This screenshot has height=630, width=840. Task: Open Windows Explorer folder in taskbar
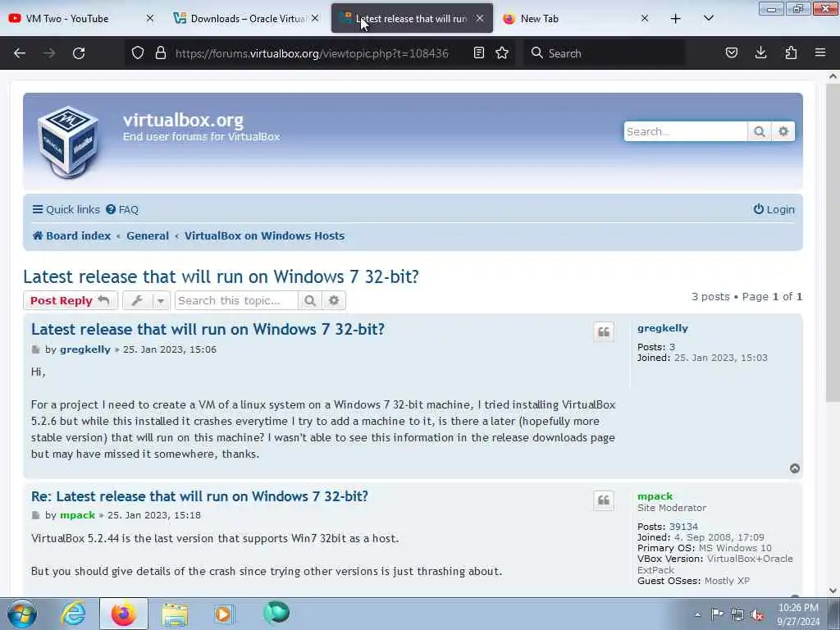tap(175, 614)
